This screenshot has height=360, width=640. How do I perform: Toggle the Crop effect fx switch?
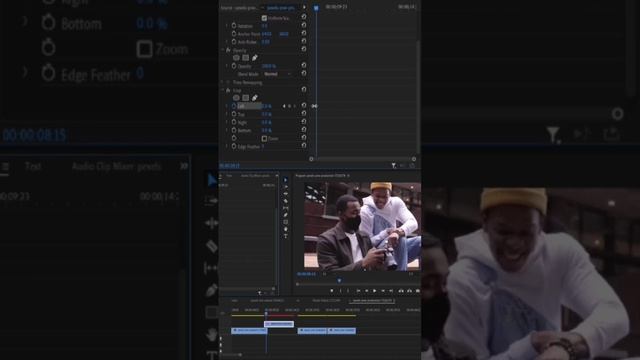[x=228, y=90]
